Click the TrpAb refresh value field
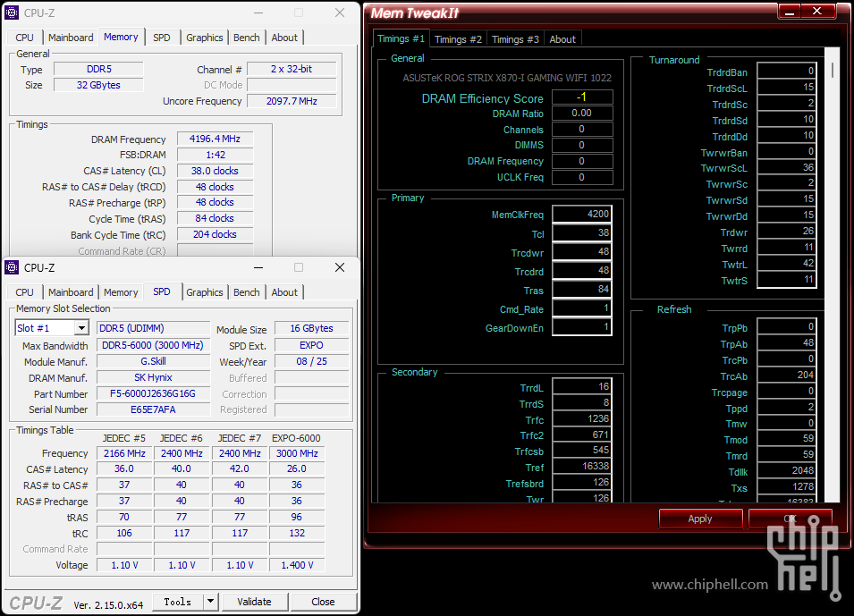854x616 pixels. (786, 343)
